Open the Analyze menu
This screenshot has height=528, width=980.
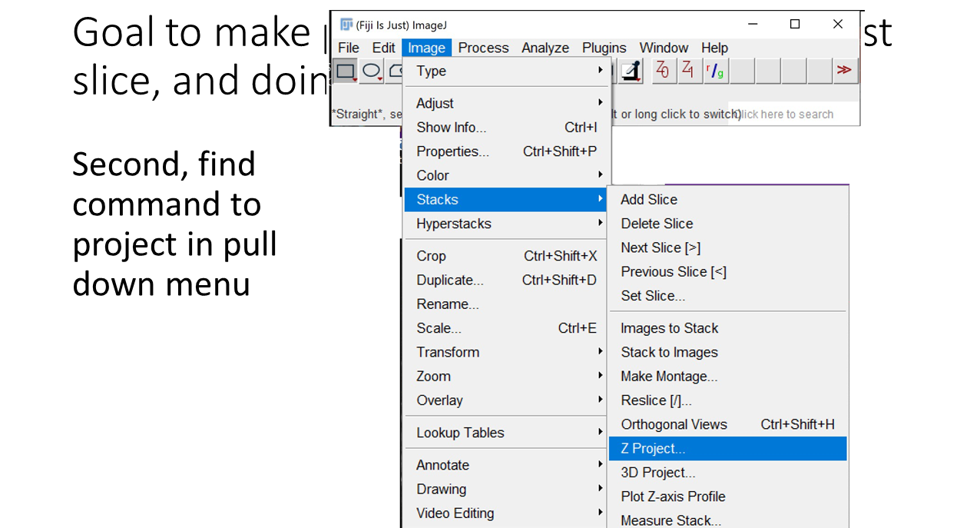(545, 48)
